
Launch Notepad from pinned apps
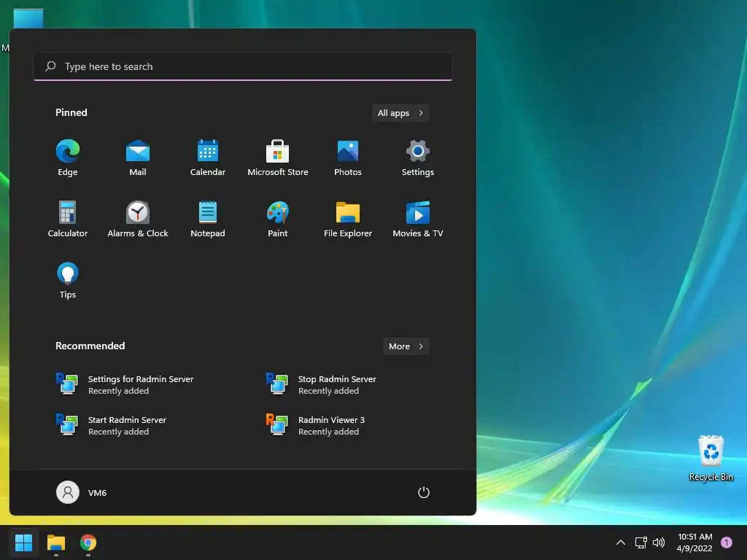[x=208, y=219]
